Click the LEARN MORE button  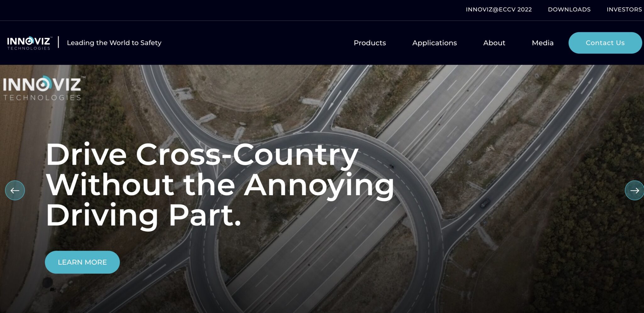click(x=82, y=262)
